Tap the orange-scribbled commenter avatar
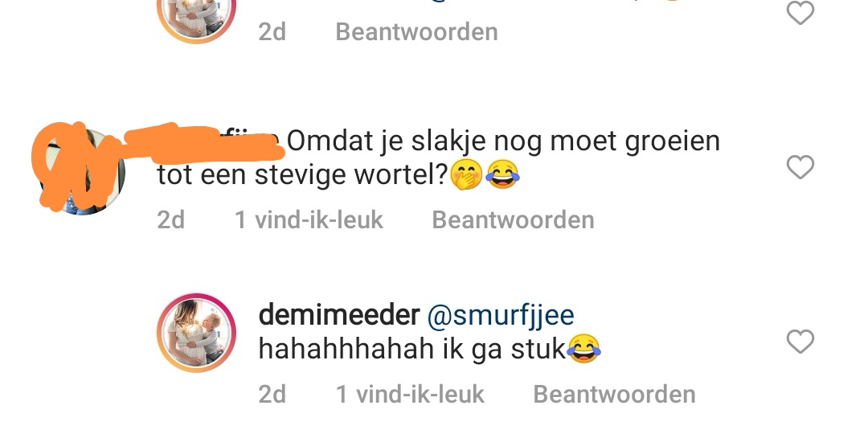 (79, 169)
